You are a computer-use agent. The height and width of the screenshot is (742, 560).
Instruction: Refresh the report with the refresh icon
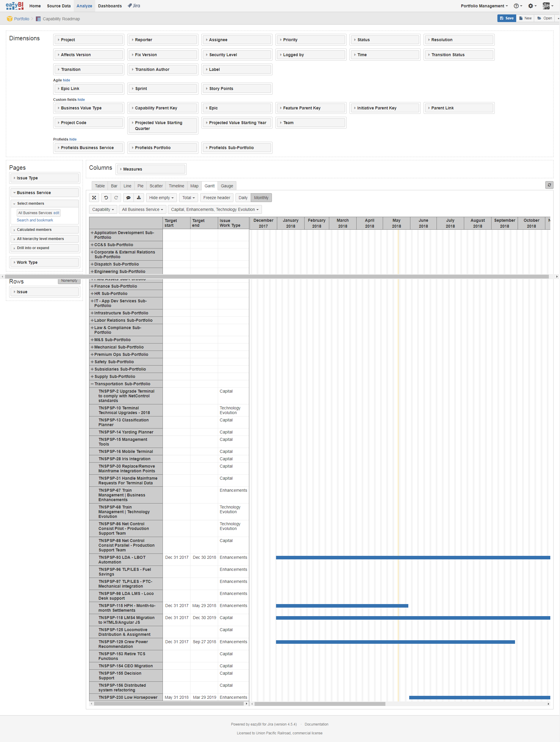549,185
